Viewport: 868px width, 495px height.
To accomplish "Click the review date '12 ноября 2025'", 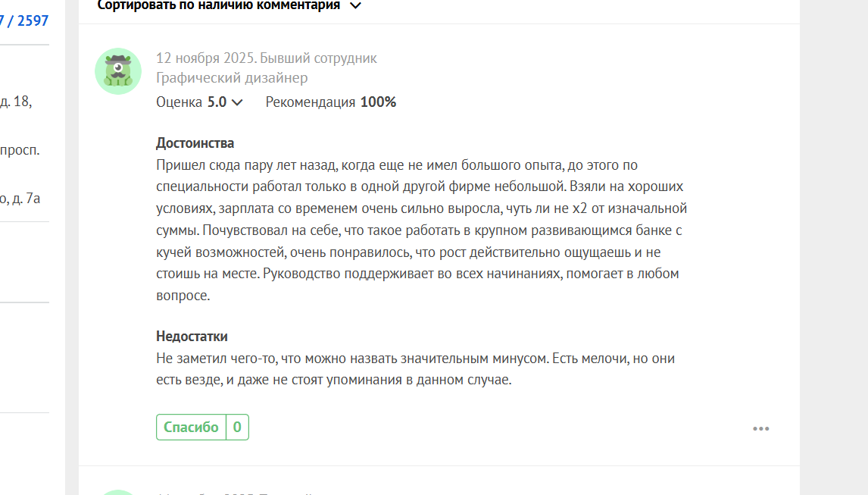I will (x=205, y=58).
